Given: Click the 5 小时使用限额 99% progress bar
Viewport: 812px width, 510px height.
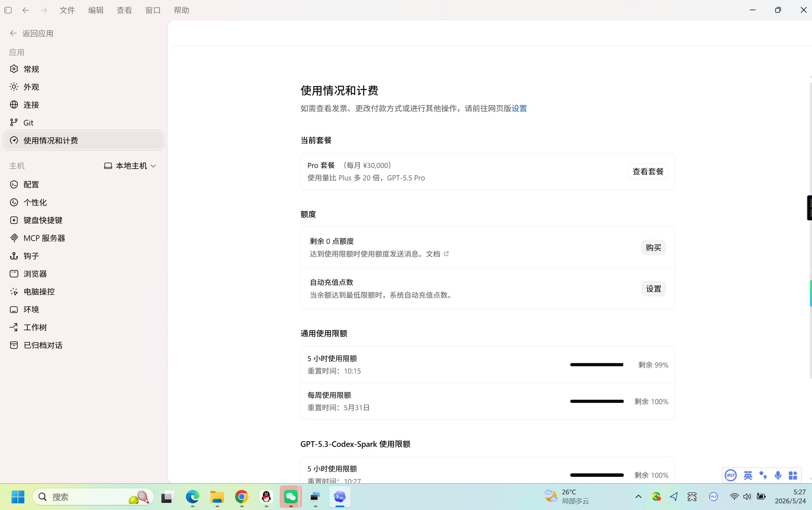Looking at the screenshot, I should tap(596, 365).
